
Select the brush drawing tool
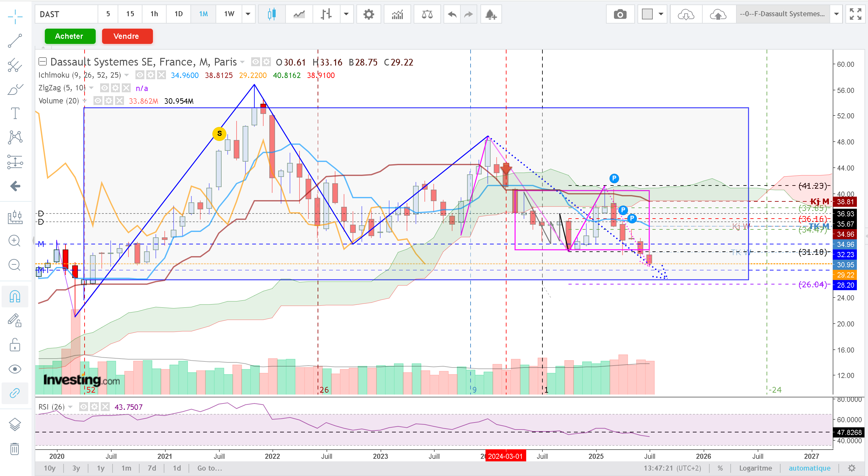pos(15,89)
